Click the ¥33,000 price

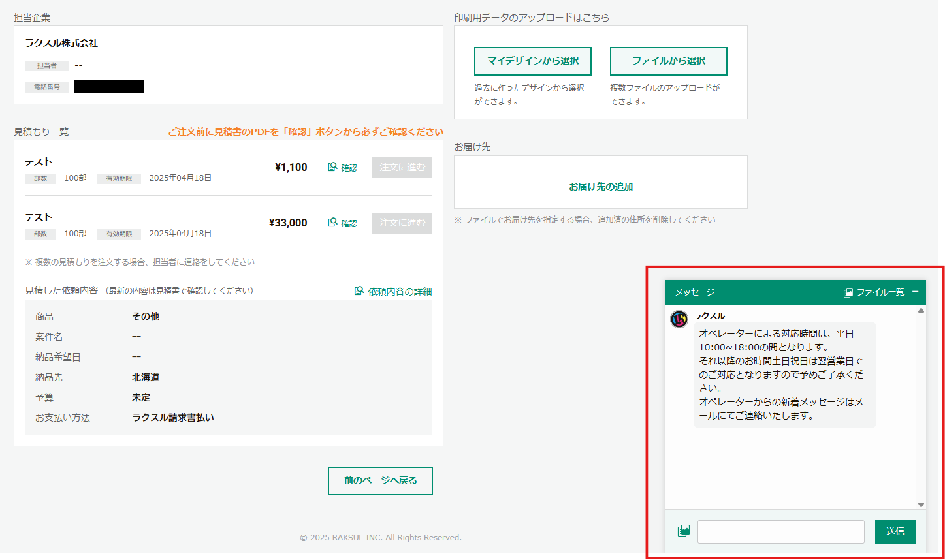tap(288, 223)
